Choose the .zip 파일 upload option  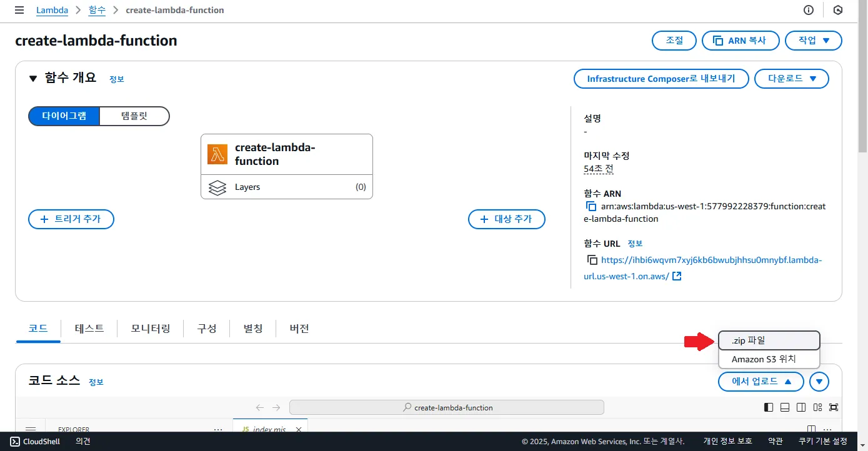tap(769, 340)
